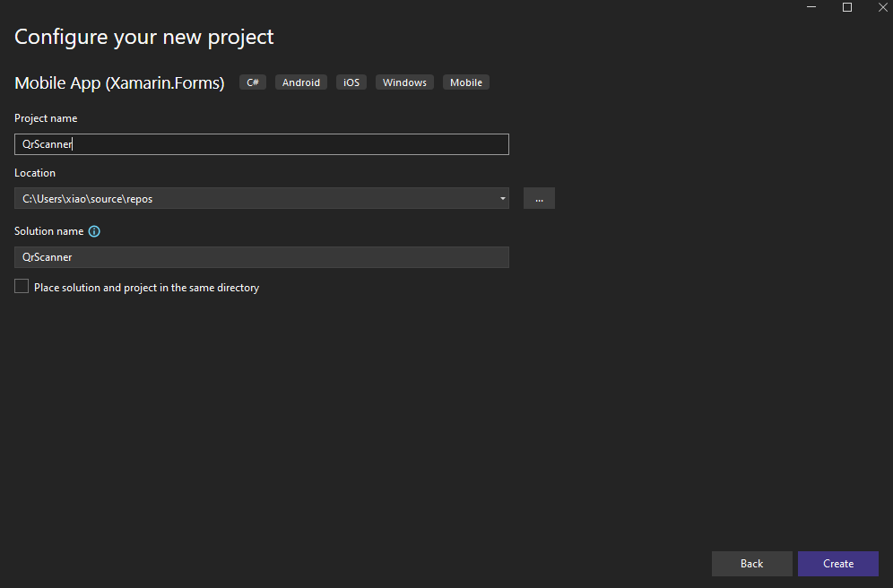Click the iOS platform tag
The width and height of the screenshot is (893, 588).
click(351, 82)
